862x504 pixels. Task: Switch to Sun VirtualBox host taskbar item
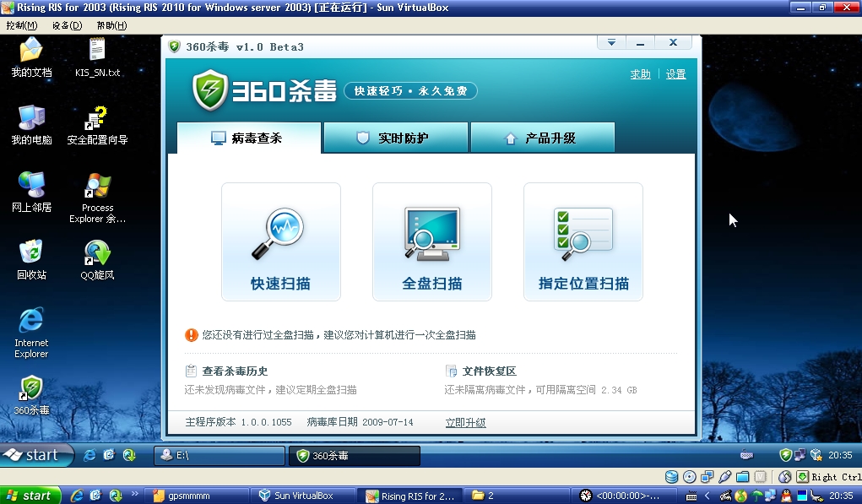point(304,496)
